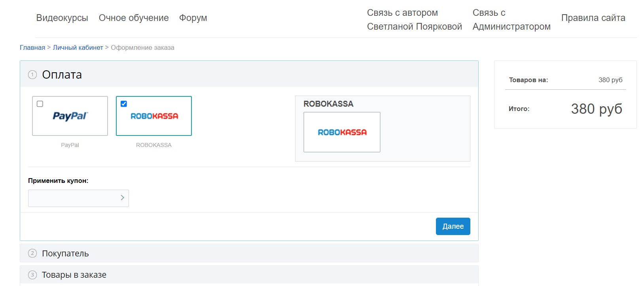This screenshot has height=286, width=644.
Task: Click the ROBOKASSA logo in the details panel
Action: 342,132
